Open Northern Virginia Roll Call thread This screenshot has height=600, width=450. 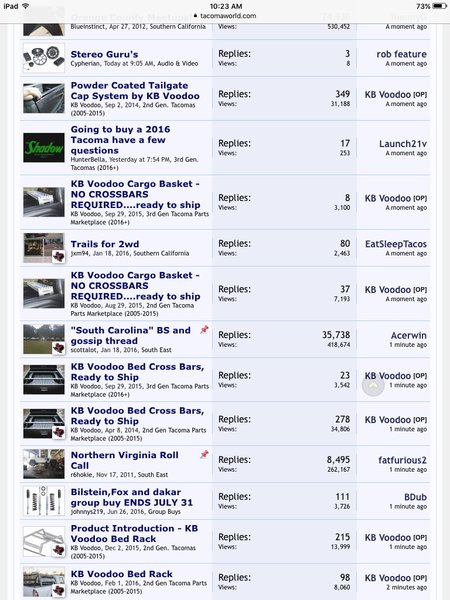click(x=125, y=460)
